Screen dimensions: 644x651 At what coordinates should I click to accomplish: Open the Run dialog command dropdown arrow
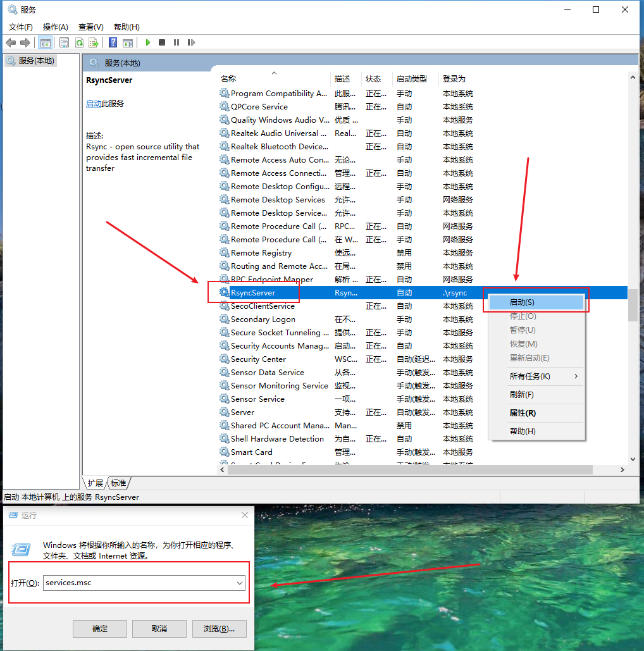240,583
